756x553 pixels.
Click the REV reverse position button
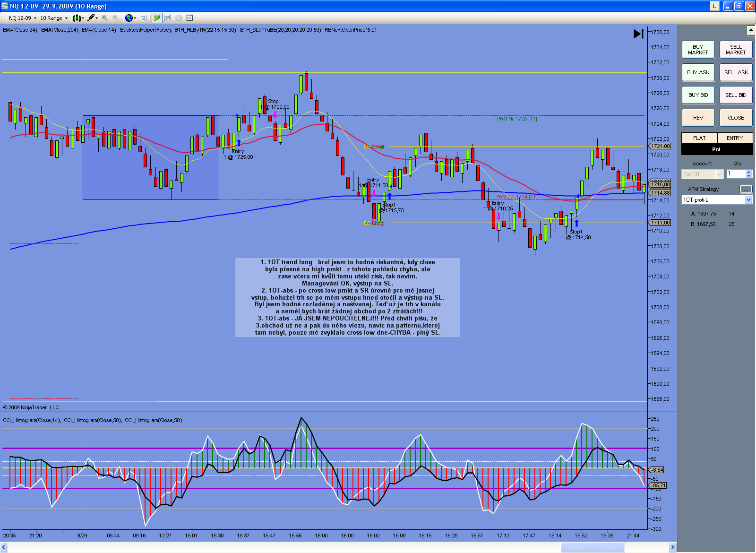point(698,118)
